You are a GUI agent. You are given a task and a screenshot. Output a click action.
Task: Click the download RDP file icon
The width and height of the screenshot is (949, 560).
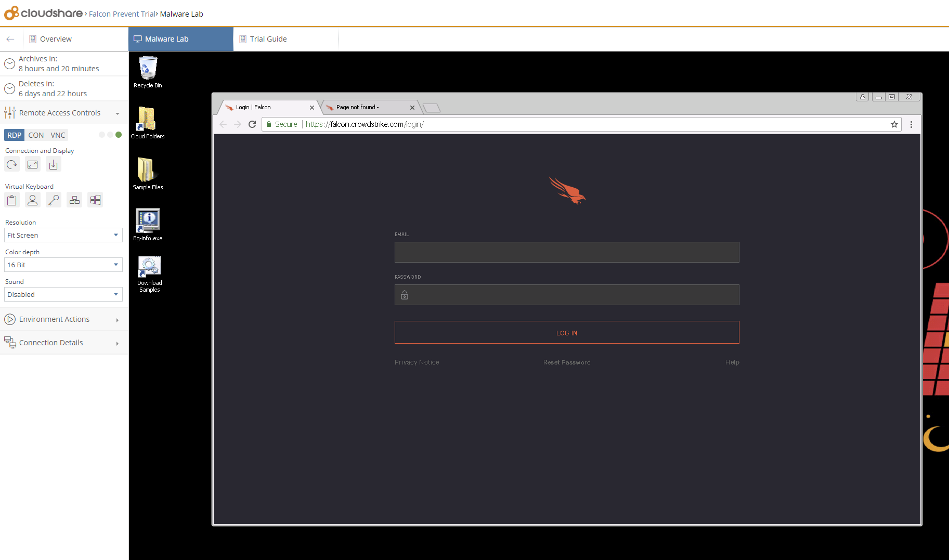pos(54,165)
